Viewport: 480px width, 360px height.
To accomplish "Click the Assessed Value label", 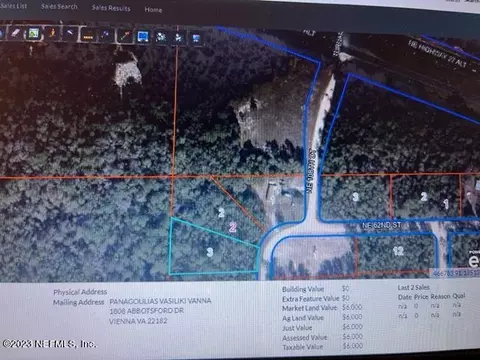I will click(305, 338).
